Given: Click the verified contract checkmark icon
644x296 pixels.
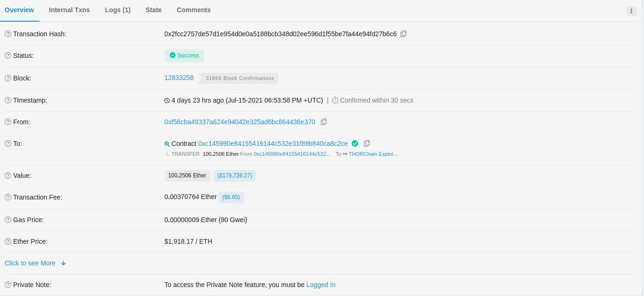Looking at the screenshot, I should pyautogui.click(x=355, y=144).
